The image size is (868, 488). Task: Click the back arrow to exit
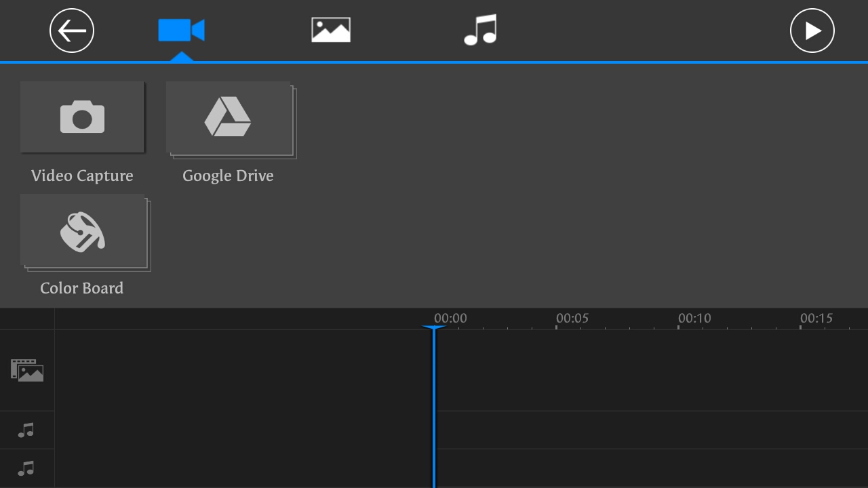pos(72,30)
